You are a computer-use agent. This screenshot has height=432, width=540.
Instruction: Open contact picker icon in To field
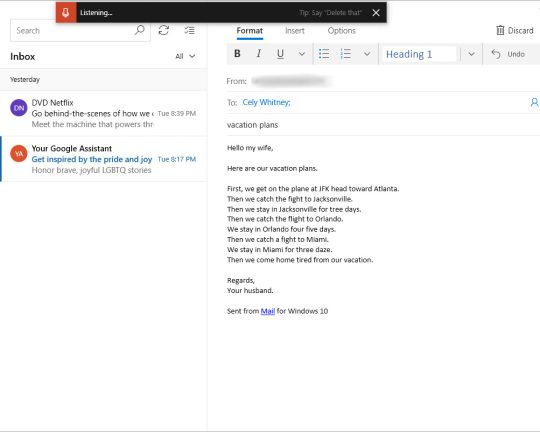coord(534,102)
